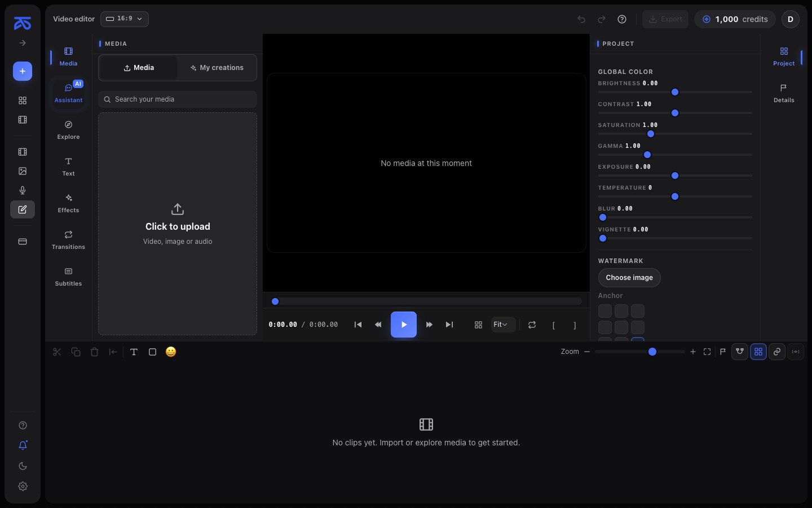Open the Effects panel
This screenshot has width=812, height=508.
click(x=68, y=203)
